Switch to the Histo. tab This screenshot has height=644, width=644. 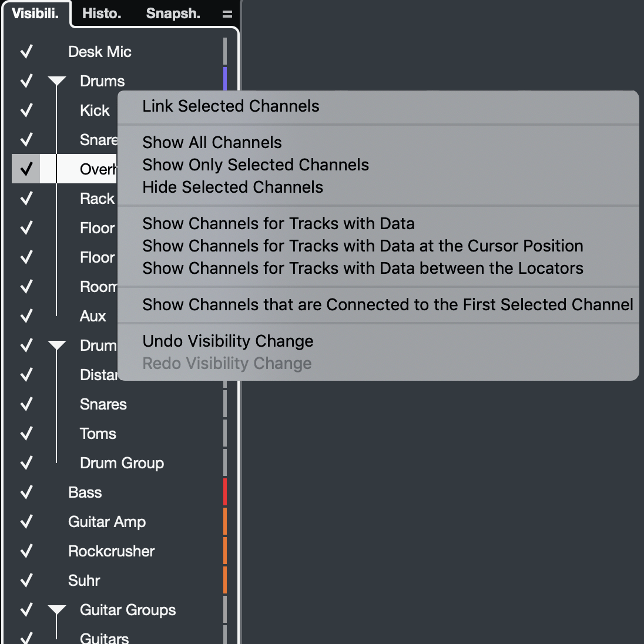tap(102, 13)
